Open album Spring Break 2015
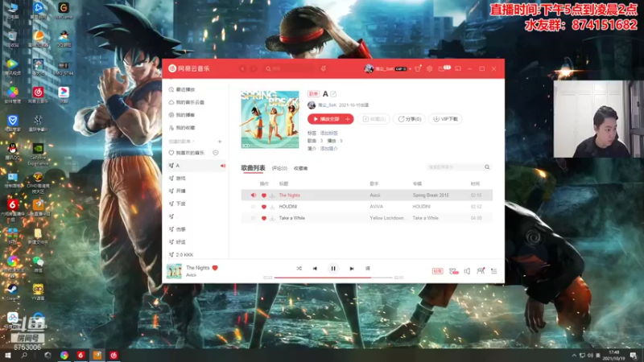Screen dimensions: 644x362 click(431, 195)
